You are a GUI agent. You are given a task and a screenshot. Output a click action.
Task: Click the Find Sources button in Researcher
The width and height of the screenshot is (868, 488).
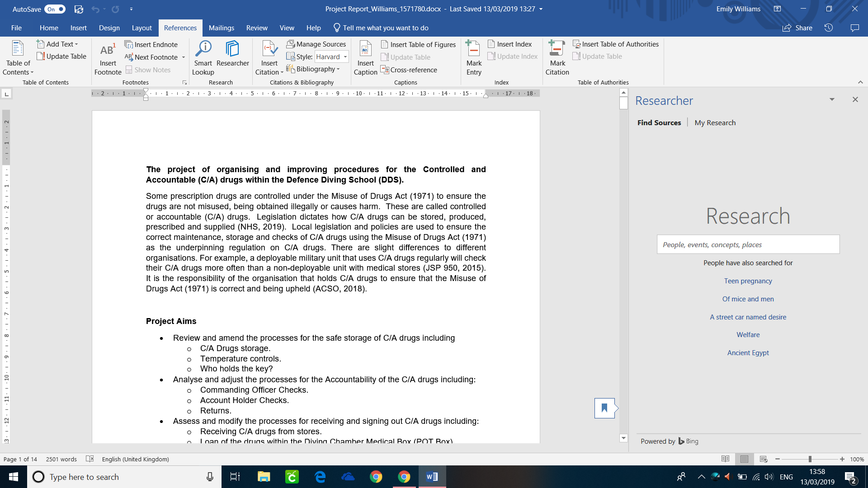point(658,122)
